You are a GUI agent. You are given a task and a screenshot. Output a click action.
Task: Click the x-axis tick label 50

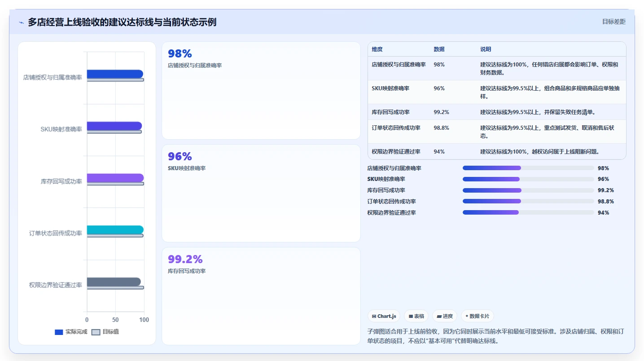(115, 320)
